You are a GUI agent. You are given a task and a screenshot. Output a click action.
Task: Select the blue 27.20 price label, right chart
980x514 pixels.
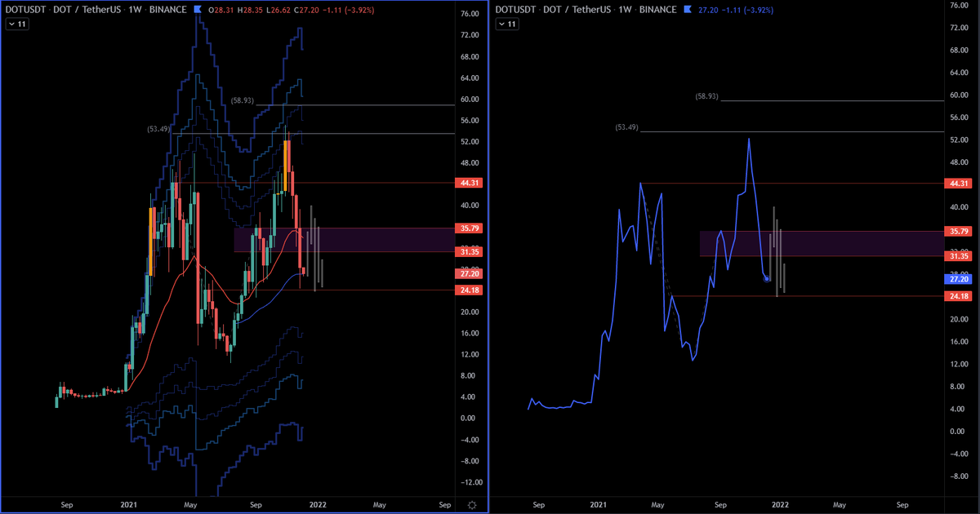click(958, 279)
